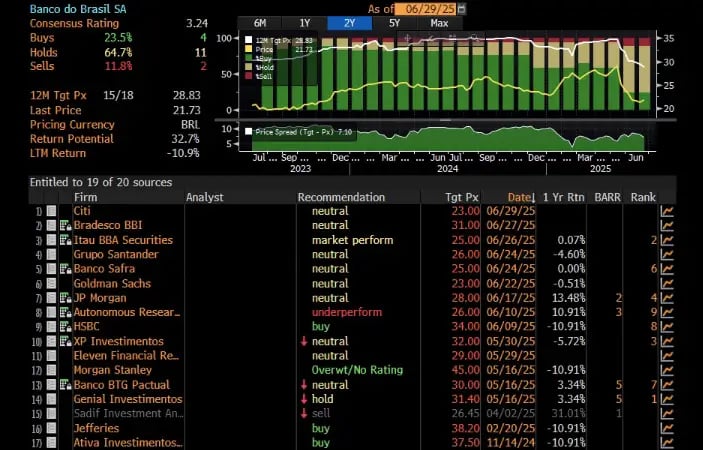The image size is (703, 450).
Task: Click the As of date field 06/29/25
Action: pos(426,9)
